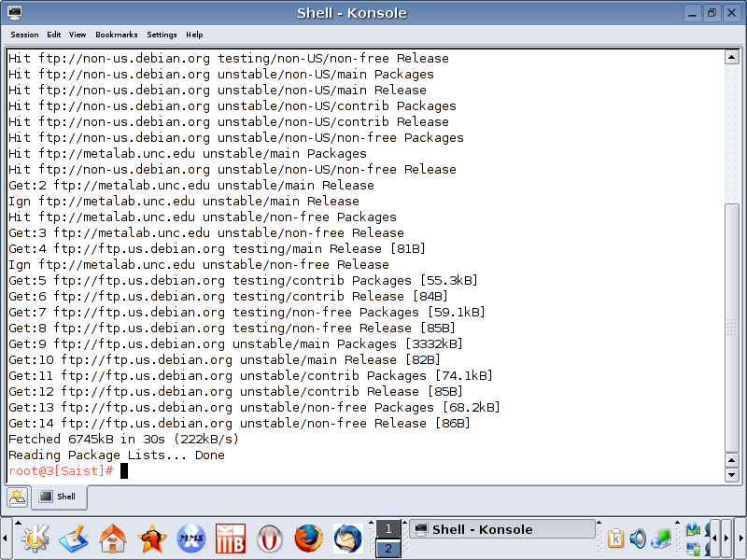The height and width of the screenshot is (560, 747).
Task: Open the K menu launcher
Action: pyautogui.click(x=34, y=539)
